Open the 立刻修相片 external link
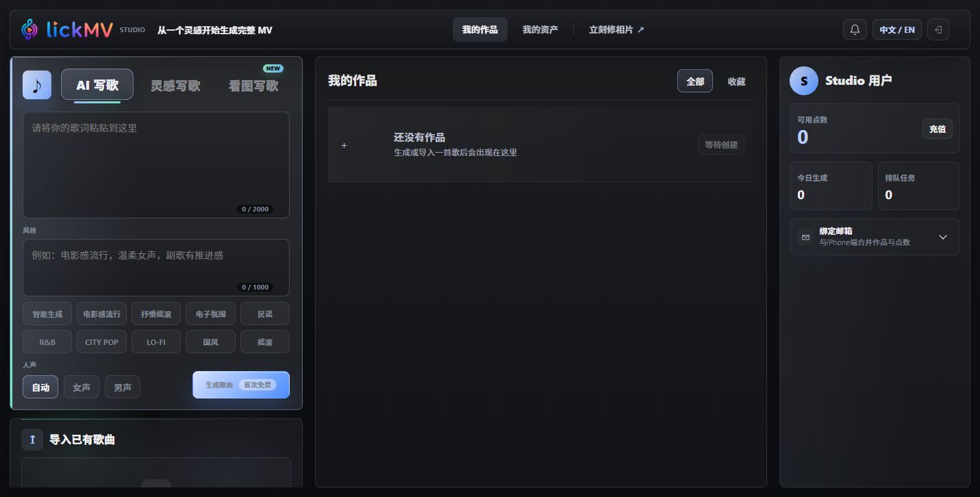 point(616,29)
